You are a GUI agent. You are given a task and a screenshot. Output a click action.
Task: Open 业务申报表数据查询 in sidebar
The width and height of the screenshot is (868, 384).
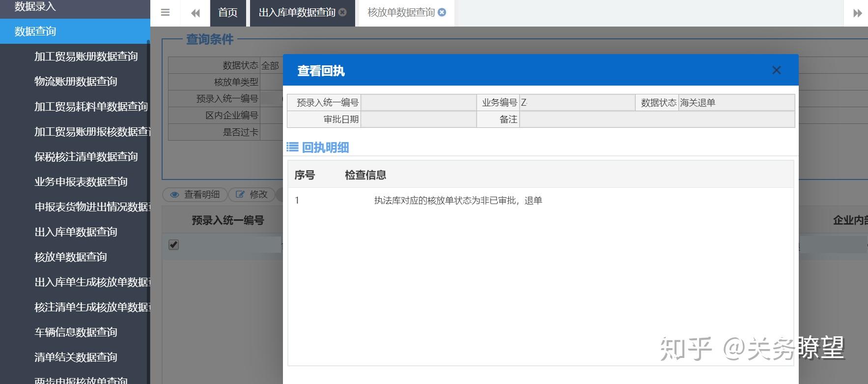coord(81,182)
